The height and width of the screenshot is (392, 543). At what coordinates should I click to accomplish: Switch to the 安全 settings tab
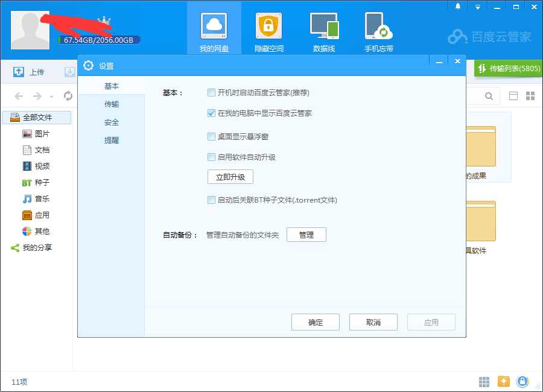point(111,122)
